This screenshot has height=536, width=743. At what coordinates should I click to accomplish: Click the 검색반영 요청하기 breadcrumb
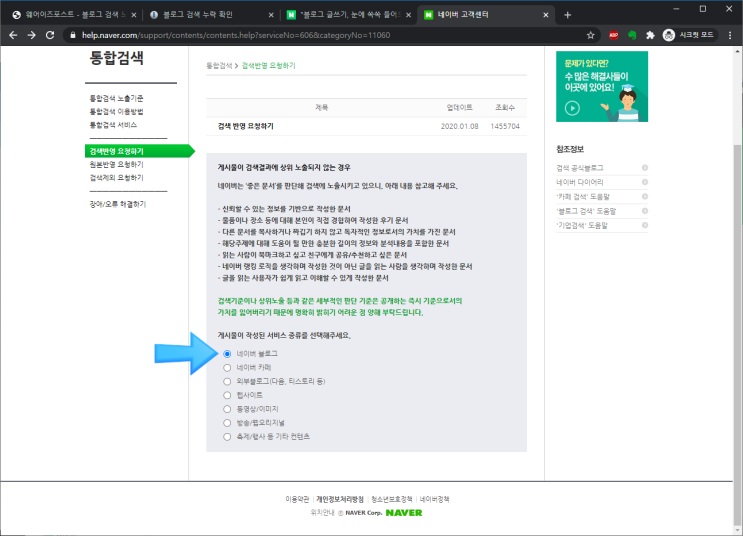pos(269,66)
